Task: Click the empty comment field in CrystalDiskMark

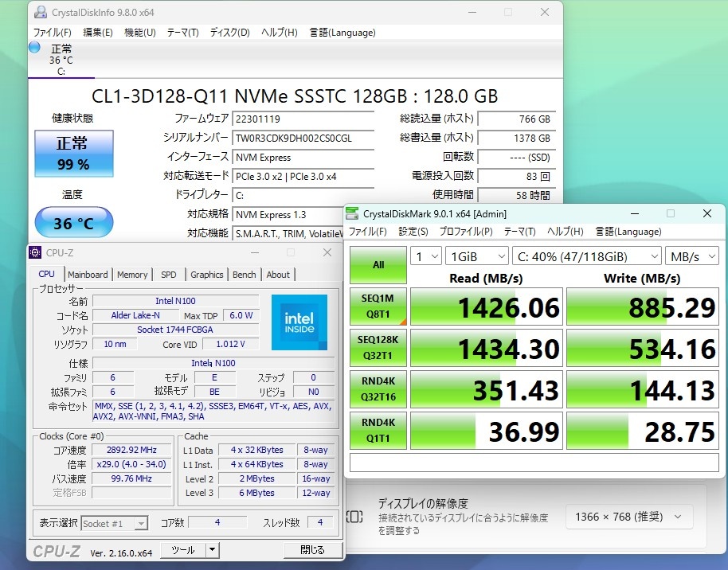Action: 534,463
